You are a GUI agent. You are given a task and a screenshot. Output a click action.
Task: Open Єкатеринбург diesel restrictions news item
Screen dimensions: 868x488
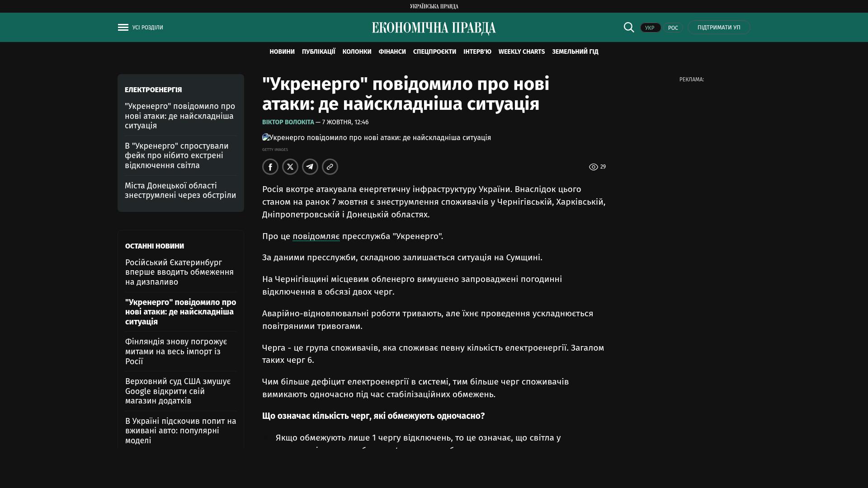tap(179, 272)
